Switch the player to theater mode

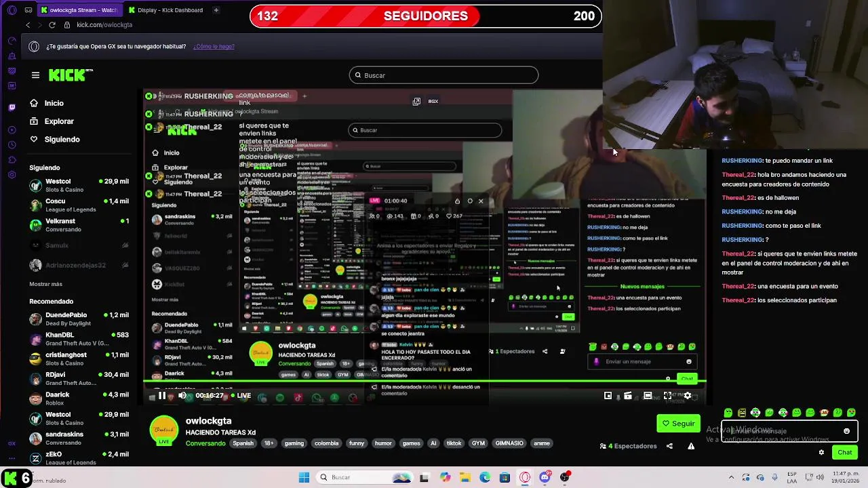[648, 396]
